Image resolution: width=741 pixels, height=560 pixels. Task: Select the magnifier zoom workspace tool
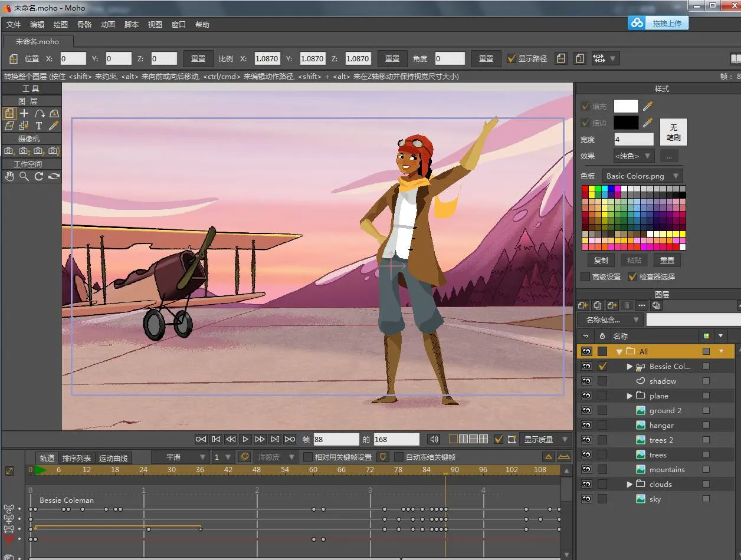pyautogui.click(x=24, y=176)
